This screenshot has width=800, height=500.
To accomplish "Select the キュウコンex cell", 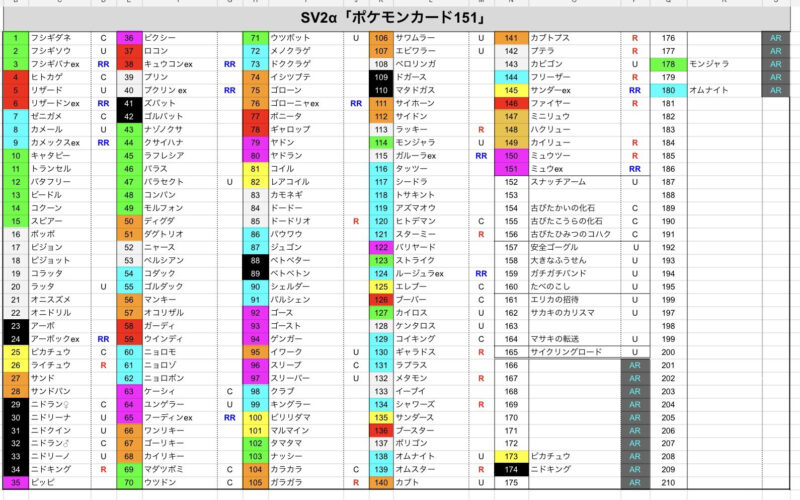I will click(180, 64).
